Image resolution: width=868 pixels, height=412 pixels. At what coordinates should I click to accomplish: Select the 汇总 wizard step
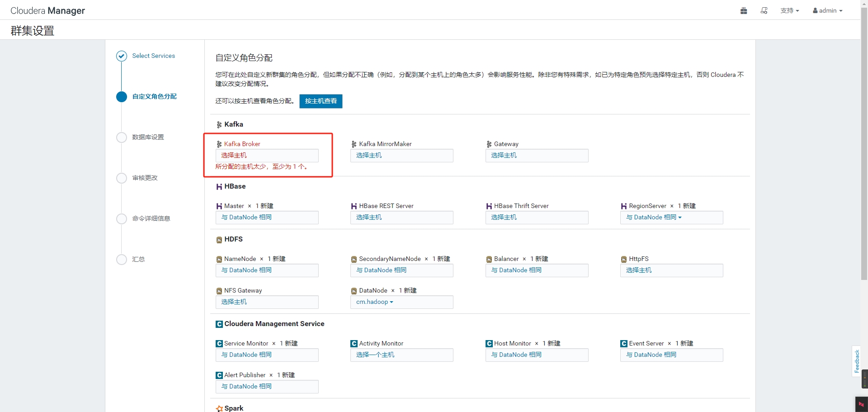point(138,259)
